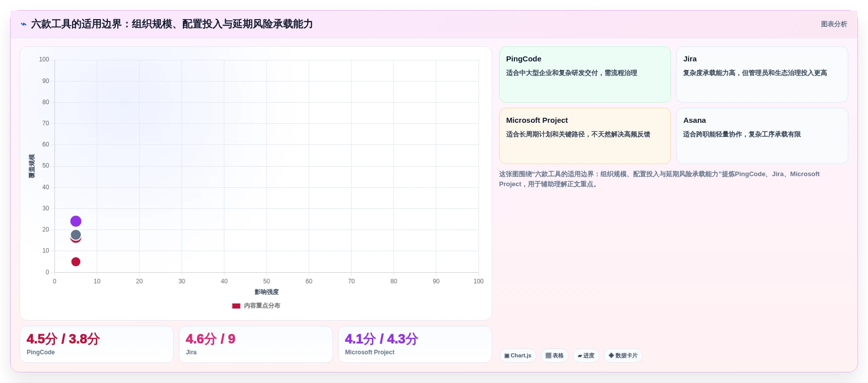
Task: Click the description paragraph starting 这张图围绕
Action: (659, 179)
